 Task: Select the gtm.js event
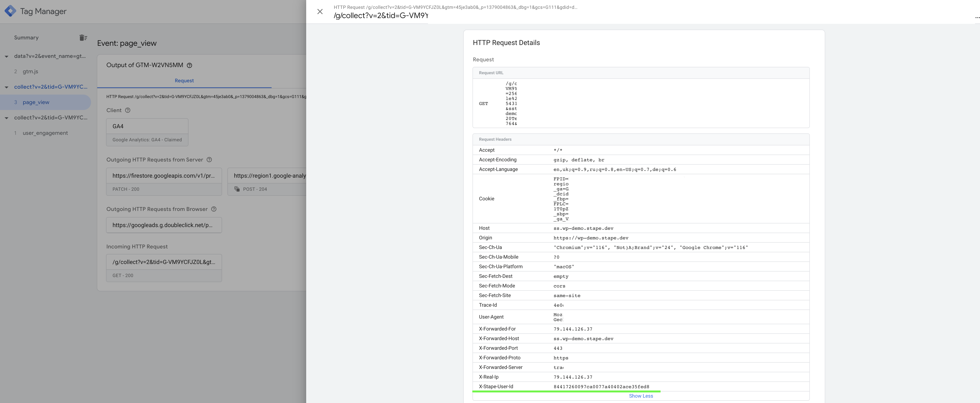30,71
